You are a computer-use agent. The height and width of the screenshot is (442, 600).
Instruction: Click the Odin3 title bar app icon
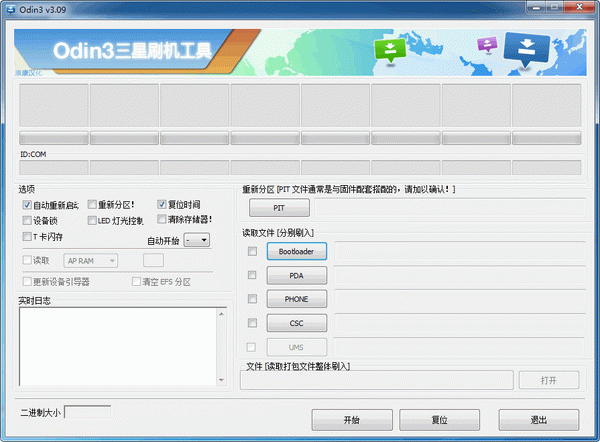coord(11,9)
